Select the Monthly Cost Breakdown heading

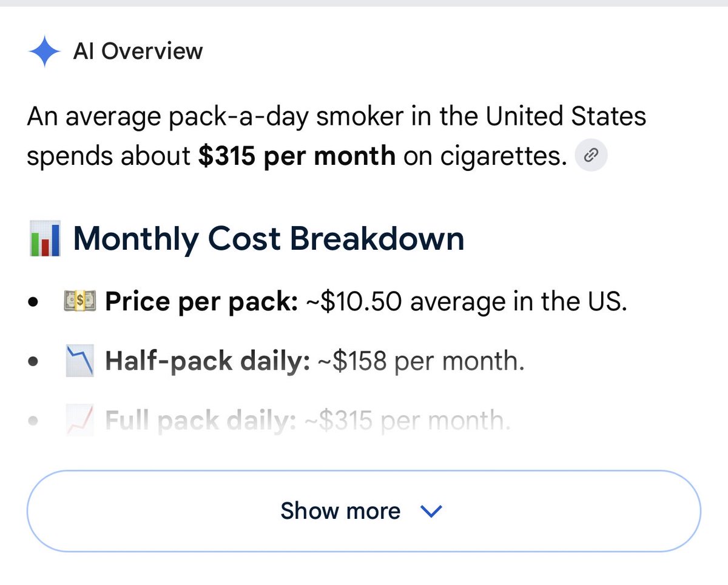coord(269,239)
